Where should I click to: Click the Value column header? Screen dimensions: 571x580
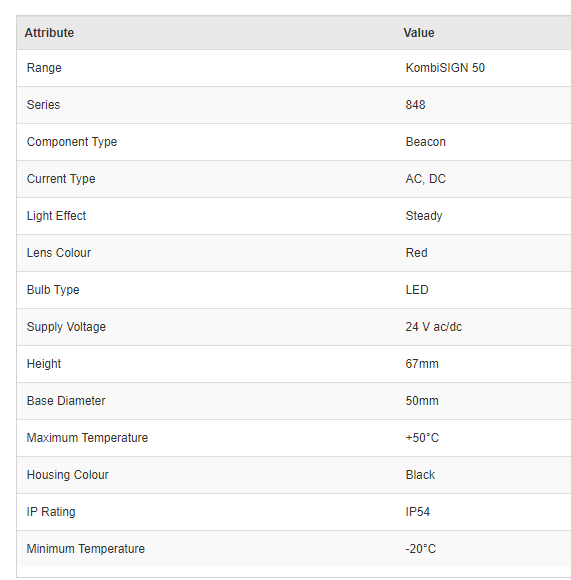(x=419, y=33)
